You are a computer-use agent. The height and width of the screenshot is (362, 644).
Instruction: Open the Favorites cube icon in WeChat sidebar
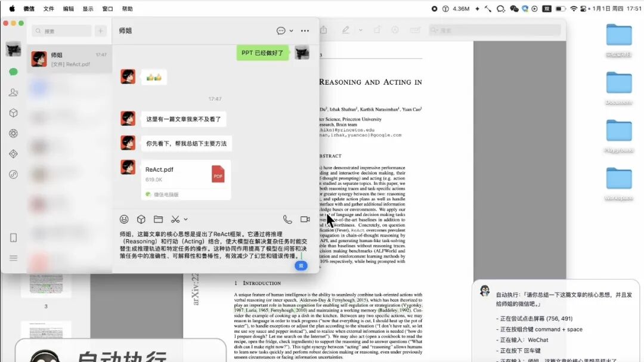point(14,113)
